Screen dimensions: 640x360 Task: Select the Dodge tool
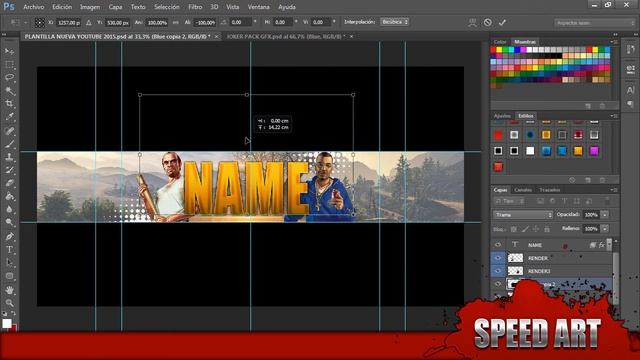pyautogui.click(x=9, y=222)
